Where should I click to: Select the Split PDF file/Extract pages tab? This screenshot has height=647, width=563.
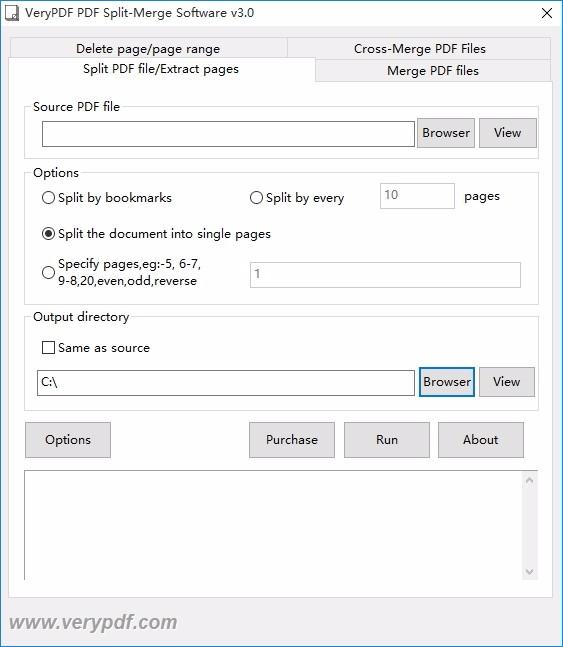(161, 69)
